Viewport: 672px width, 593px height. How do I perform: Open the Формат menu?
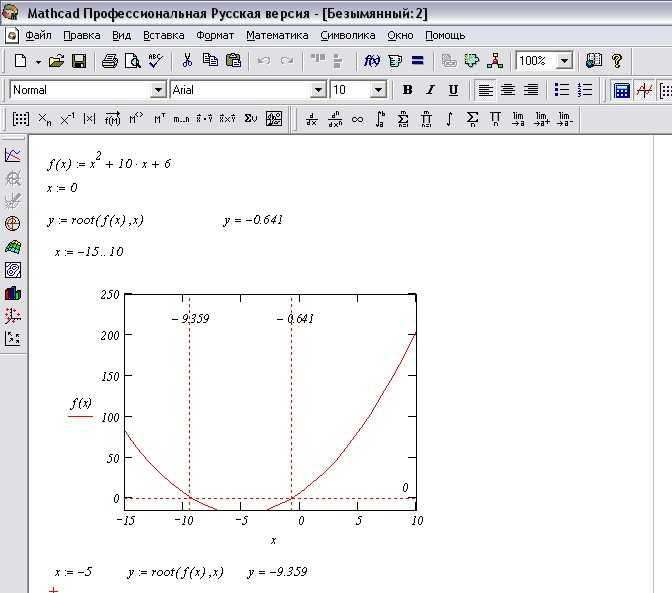click(x=215, y=36)
